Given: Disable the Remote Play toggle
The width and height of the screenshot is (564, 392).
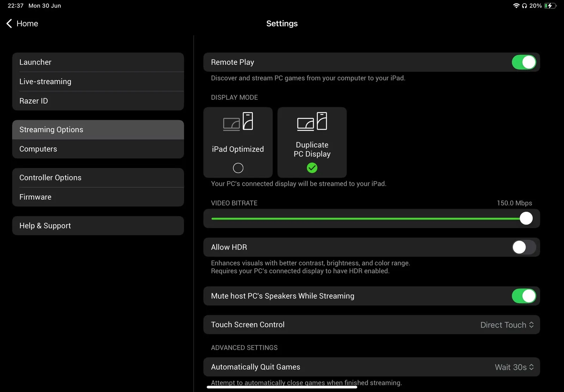Looking at the screenshot, I should 524,62.
